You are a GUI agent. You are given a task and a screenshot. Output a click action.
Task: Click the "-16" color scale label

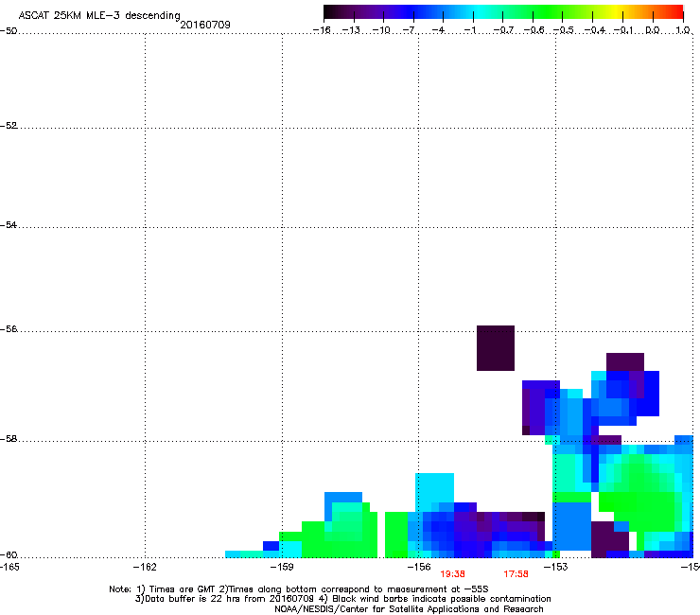pos(322,30)
